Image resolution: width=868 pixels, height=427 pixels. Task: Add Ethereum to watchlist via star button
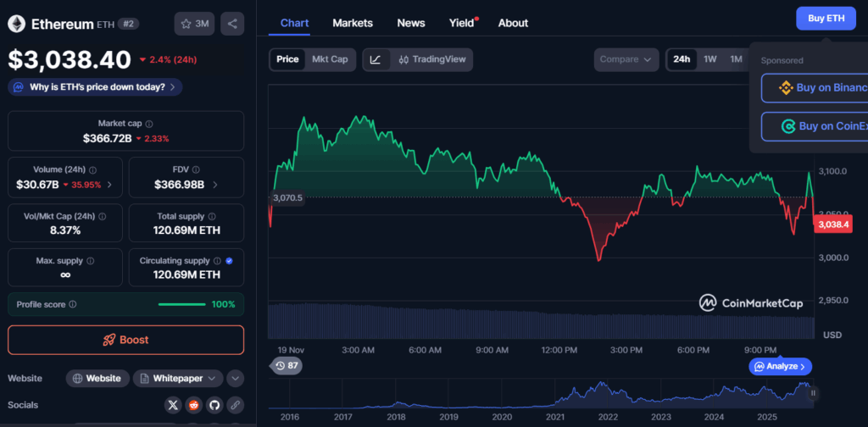click(195, 24)
